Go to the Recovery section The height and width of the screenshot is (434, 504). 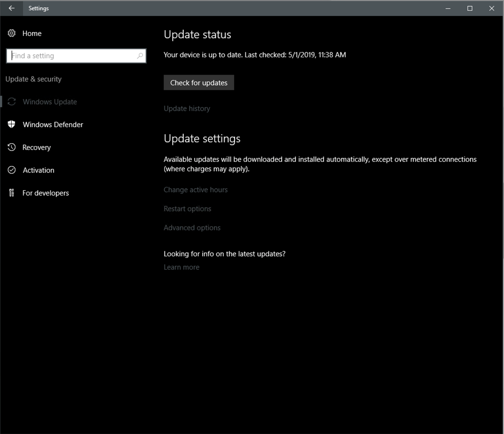[x=36, y=147]
